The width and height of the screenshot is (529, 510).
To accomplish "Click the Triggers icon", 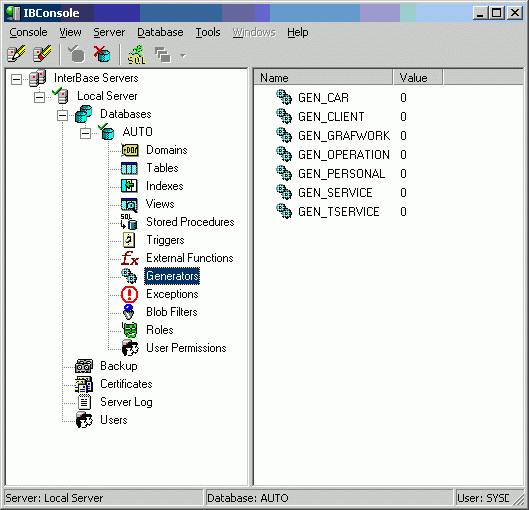I will point(129,240).
